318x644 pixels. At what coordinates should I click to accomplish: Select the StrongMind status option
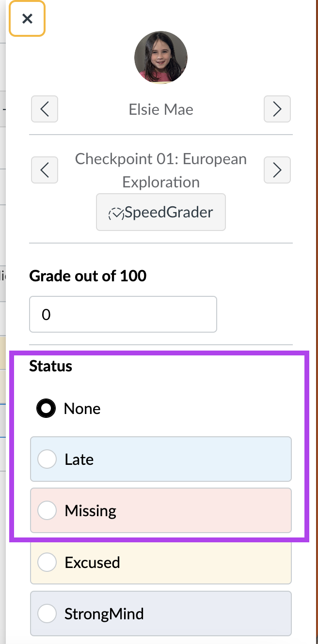(47, 613)
